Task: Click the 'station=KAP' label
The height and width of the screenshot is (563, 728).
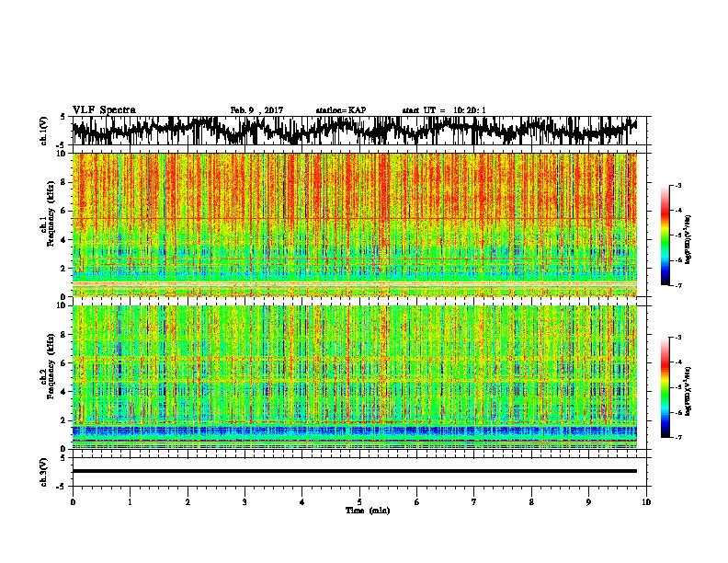Action: 340,110
